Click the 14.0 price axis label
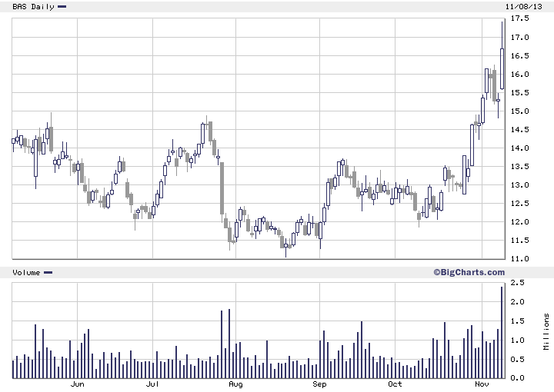 click(x=519, y=148)
